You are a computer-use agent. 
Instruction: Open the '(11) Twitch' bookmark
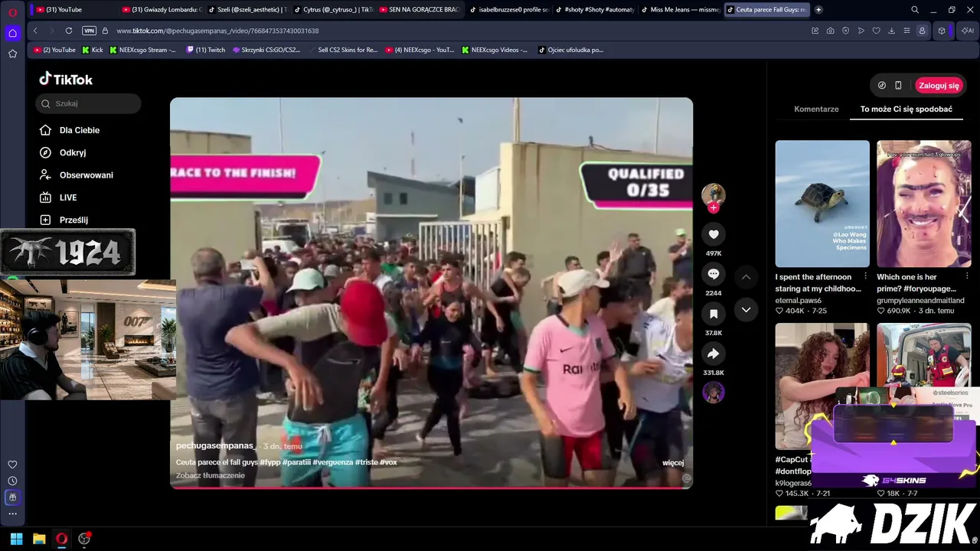(206, 50)
